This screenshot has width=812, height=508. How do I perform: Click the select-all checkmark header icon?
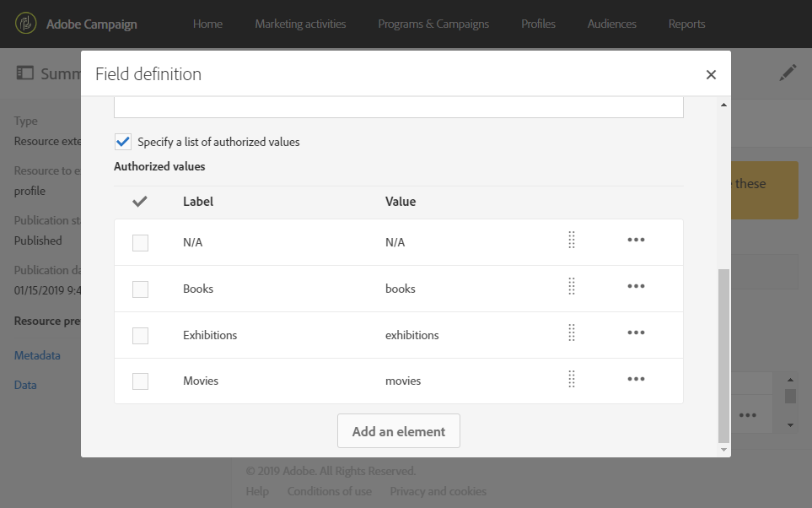(140, 202)
